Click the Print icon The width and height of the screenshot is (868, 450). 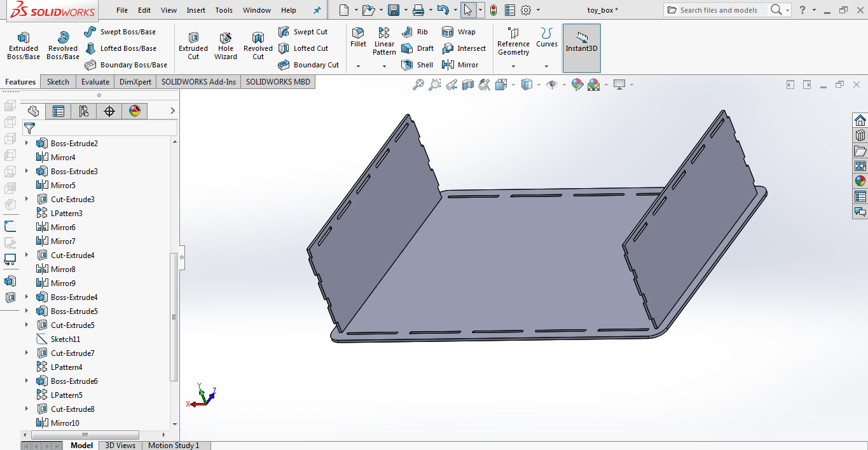tap(418, 10)
